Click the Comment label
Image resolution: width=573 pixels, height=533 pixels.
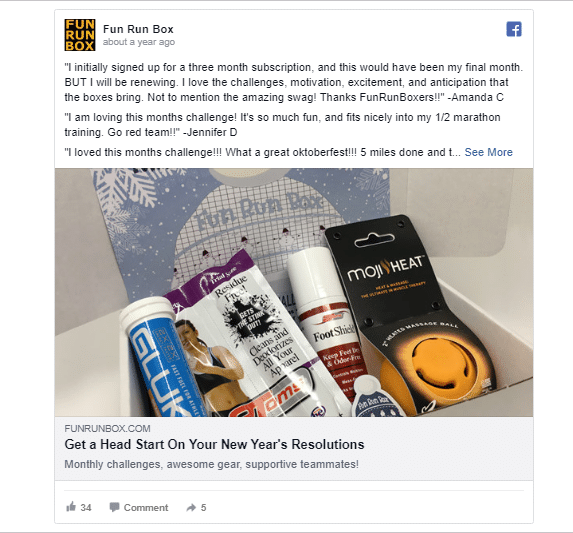[x=146, y=507]
